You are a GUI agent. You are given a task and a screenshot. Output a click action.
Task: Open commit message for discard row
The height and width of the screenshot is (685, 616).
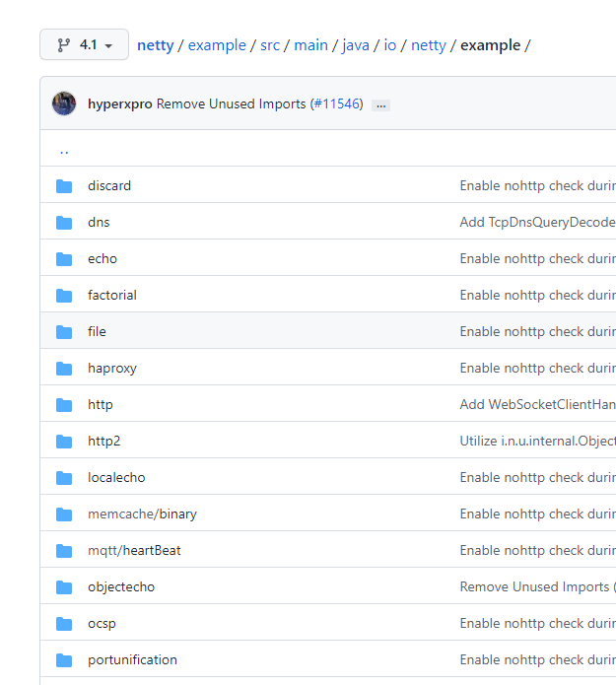tap(538, 185)
